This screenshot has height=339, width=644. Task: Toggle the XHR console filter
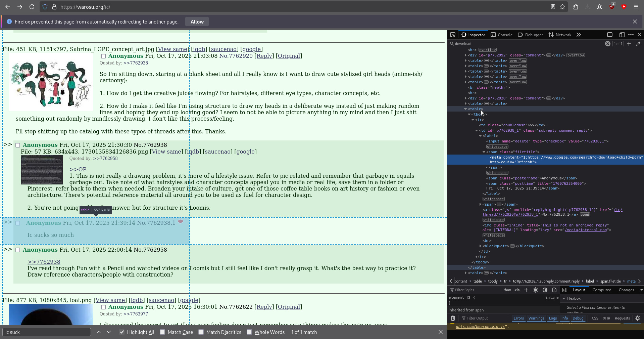pos(606,318)
